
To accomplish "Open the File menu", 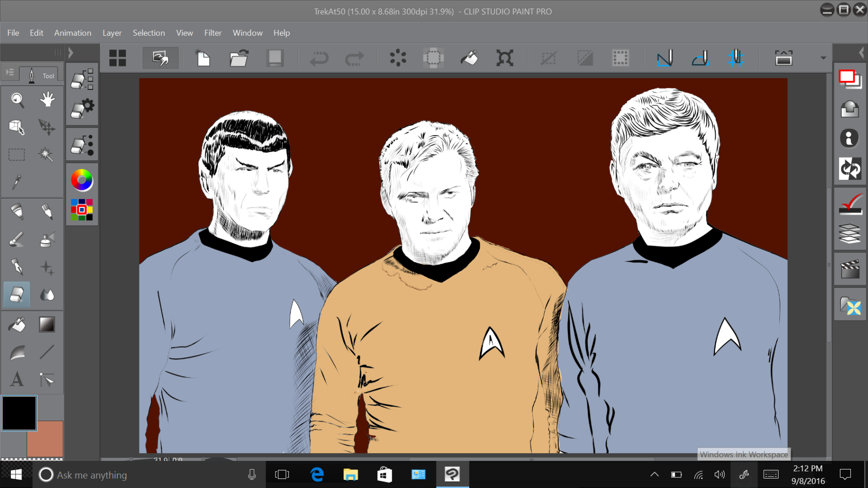I will click(x=13, y=33).
